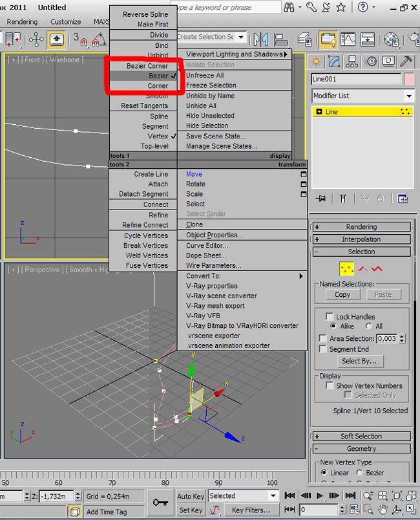Screen dimensions: 420x520
Task: Click the Pin Stack icon
Action: (321, 199)
